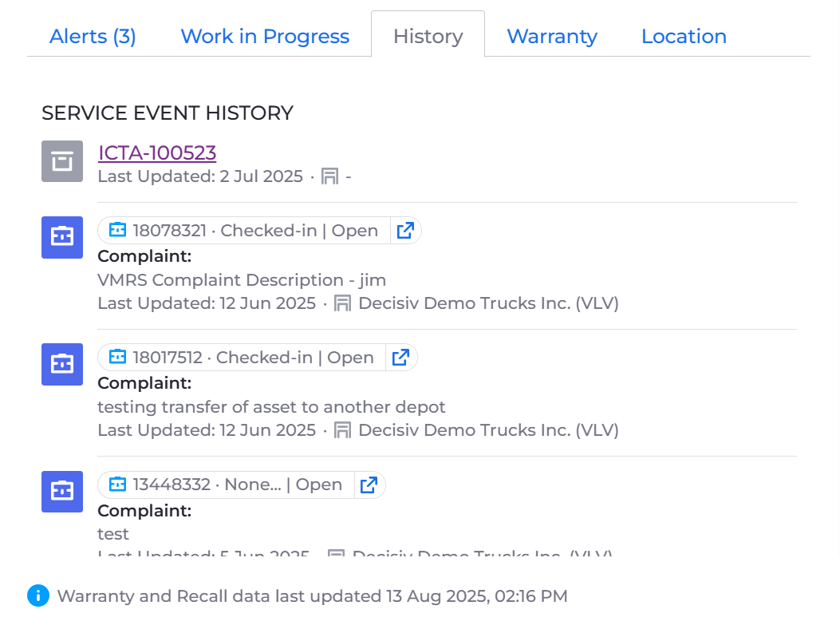Switch to the Alerts (3) tab

click(x=93, y=37)
